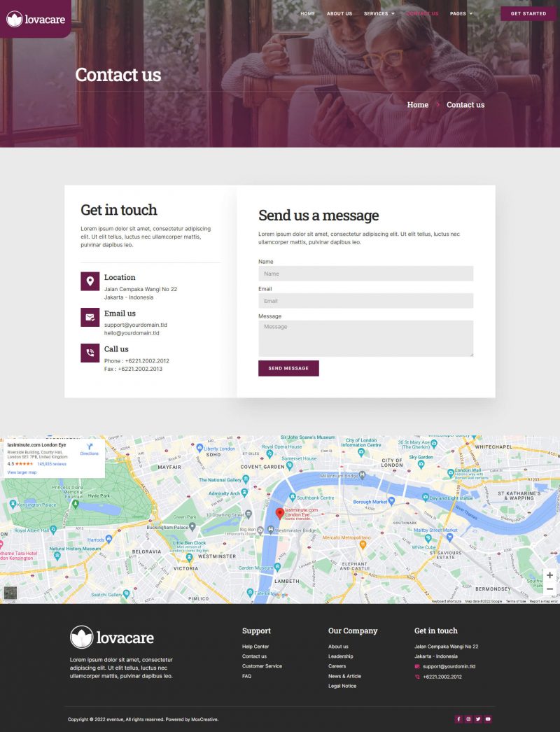Toggle satellite view thumbnail on map

pyautogui.click(x=10, y=593)
